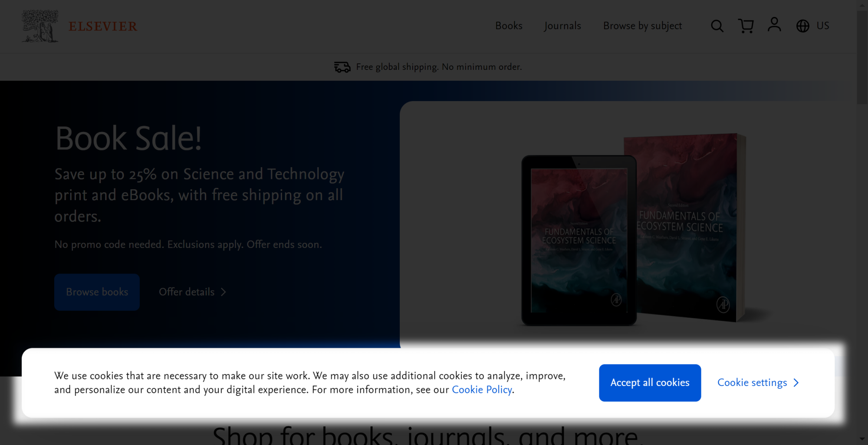Click the Offer details link
The width and height of the screenshot is (868, 445).
tap(187, 292)
